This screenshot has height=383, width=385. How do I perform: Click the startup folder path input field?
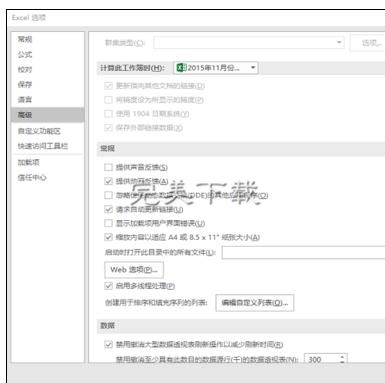303,252
